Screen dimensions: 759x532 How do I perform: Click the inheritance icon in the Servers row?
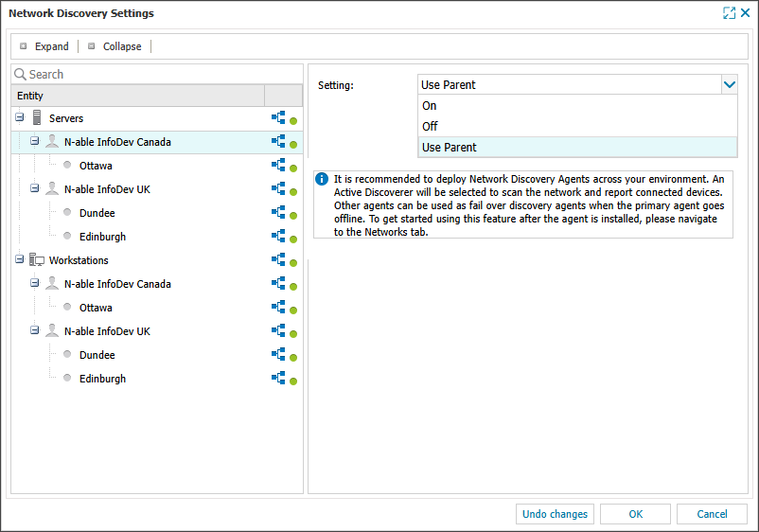tap(278, 117)
